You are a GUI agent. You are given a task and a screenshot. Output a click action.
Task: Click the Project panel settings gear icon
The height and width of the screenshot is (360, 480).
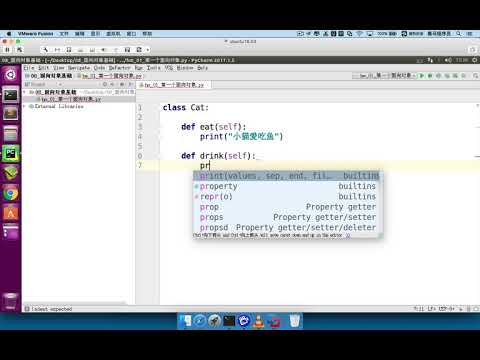click(122, 85)
